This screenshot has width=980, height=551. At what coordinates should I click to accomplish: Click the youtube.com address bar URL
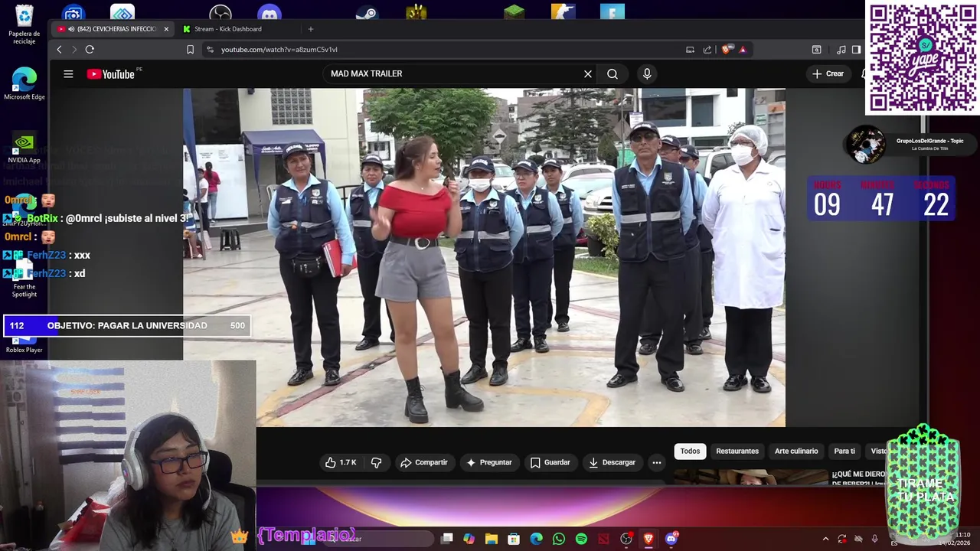click(279, 50)
